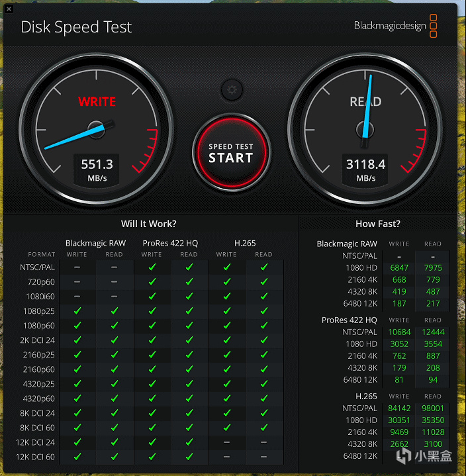Click H.265 read checkmark for NTSC/PAL
The width and height of the screenshot is (466, 476).
click(x=264, y=267)
